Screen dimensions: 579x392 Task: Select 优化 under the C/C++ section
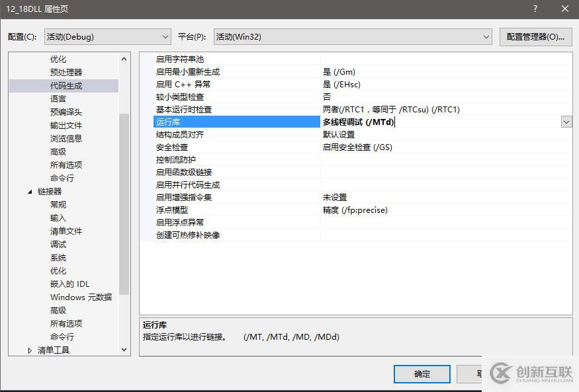(x=58, y=59)
